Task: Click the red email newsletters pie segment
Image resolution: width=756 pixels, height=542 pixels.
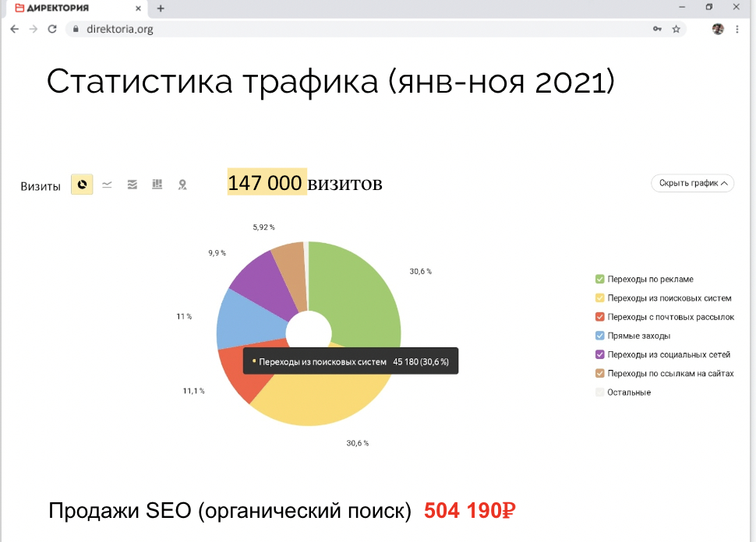Action: point(243,373)
